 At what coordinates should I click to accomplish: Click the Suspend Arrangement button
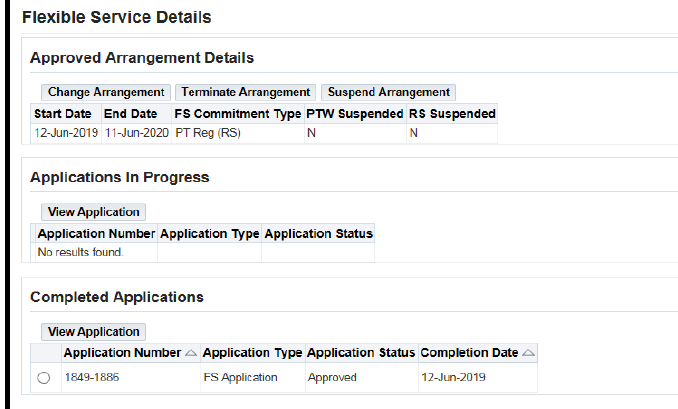point(389,92)
